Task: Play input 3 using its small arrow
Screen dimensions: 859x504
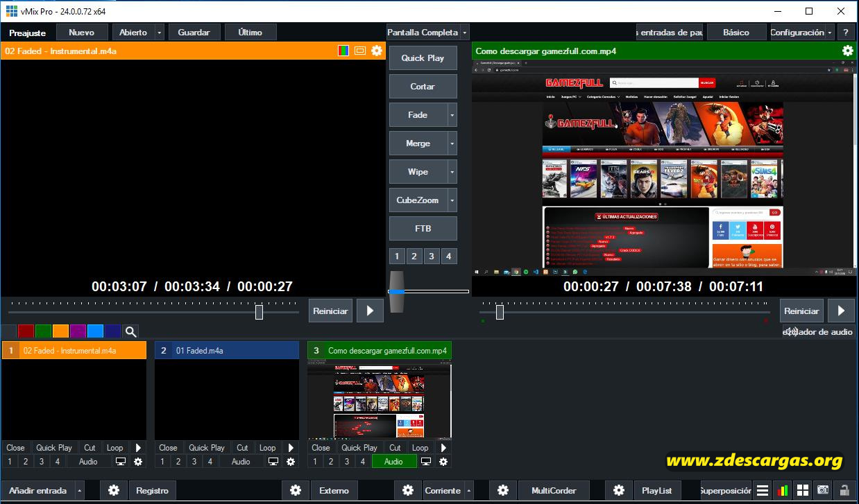Action: [443, 448]
